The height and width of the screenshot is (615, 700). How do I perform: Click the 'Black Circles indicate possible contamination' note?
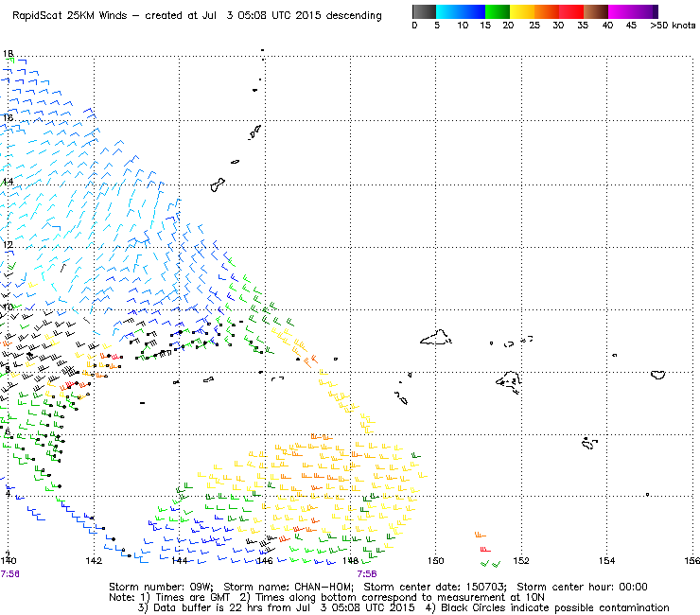555,607
